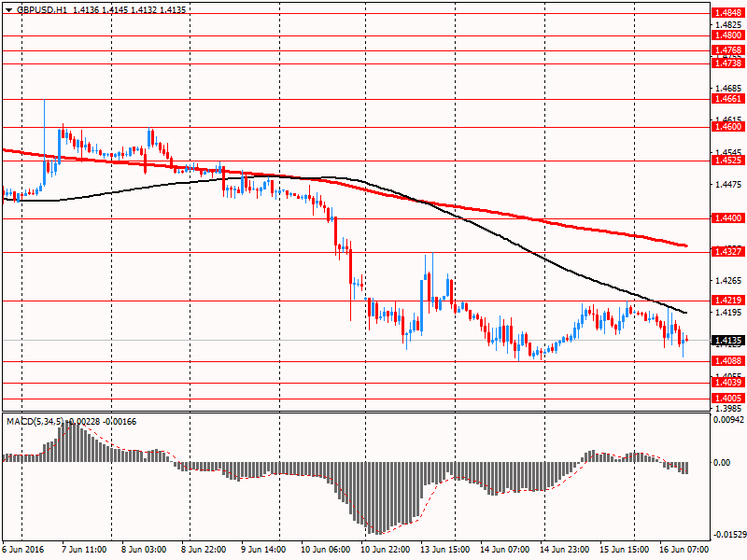Viewport: 747px width, 560px height.
Task: Click the 1.4848 red price level label
Action: (728, 13)
